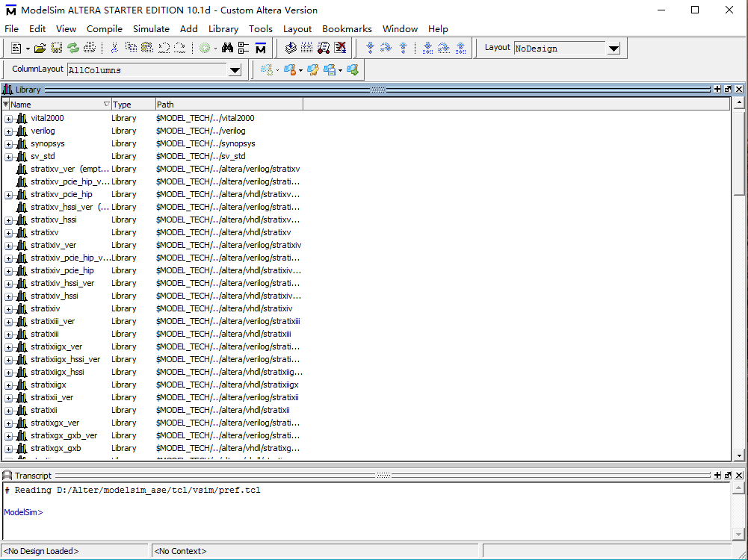748x560 pixels.
Task: Click the Print toolbar icon
Action: [89, 48]
